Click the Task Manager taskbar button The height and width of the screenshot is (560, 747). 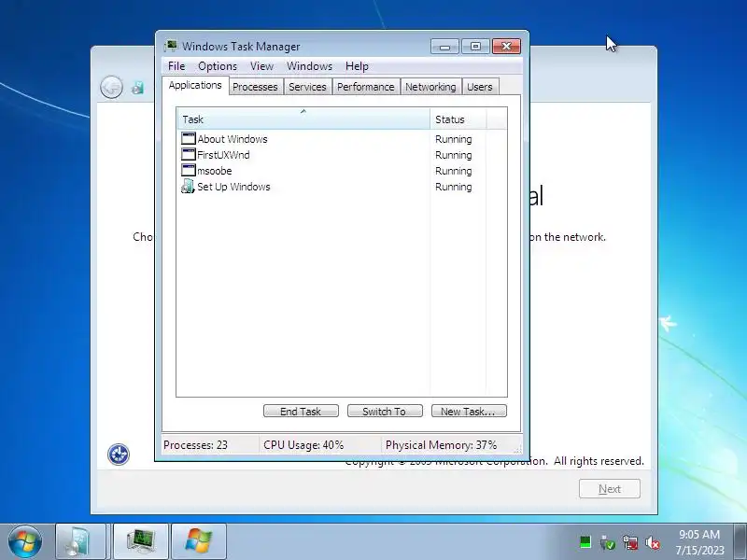pos(141,541)
